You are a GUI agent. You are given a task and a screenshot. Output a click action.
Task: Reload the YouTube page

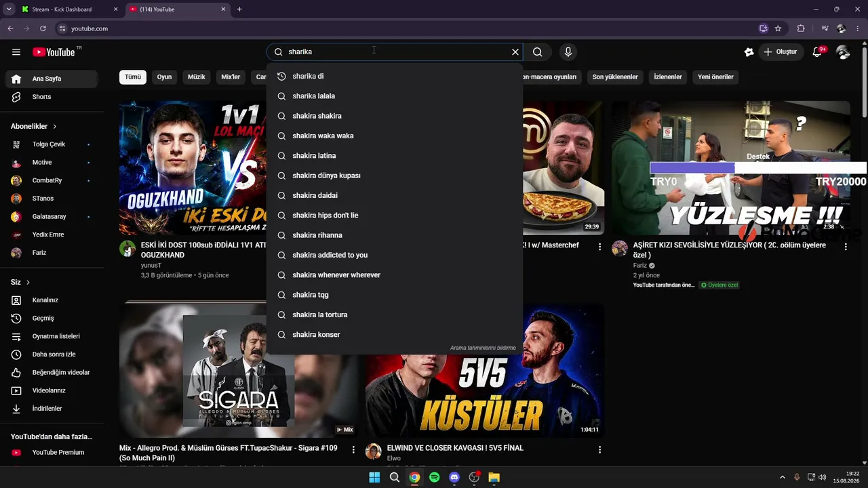click(43, 28)
